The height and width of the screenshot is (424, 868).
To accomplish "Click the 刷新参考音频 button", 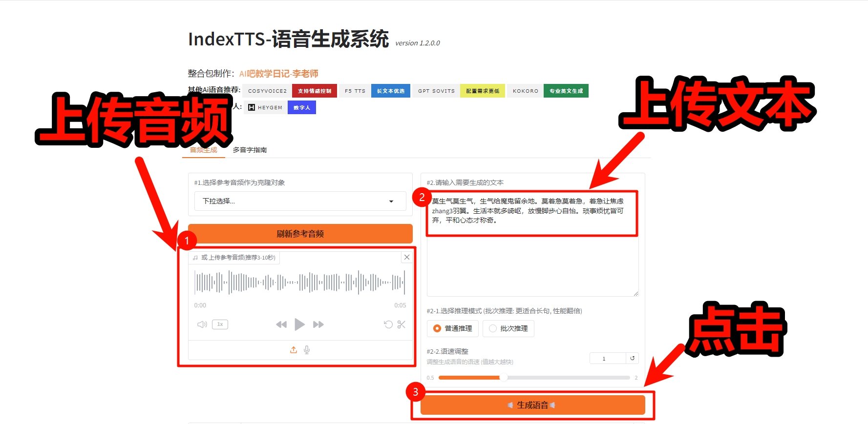I will click(x=300, y=234).
